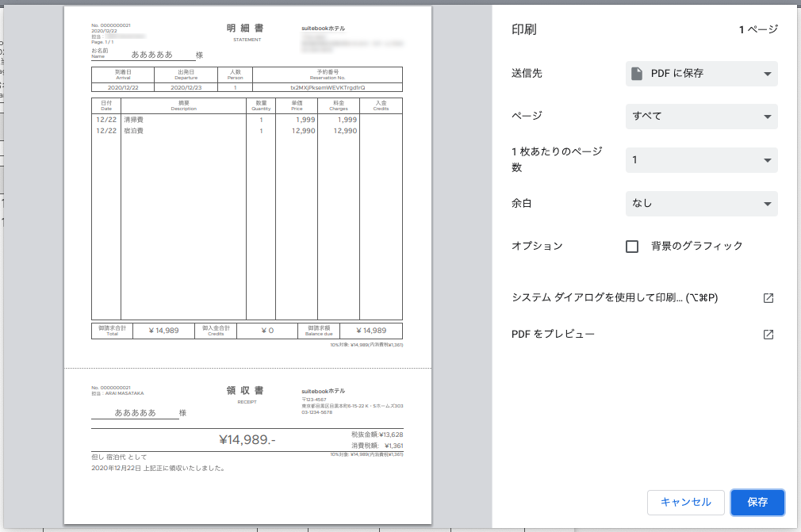801x532 pixels.
Task: Click the 担当 : ARAI MASATAKA line
Action: pos(117,393)
